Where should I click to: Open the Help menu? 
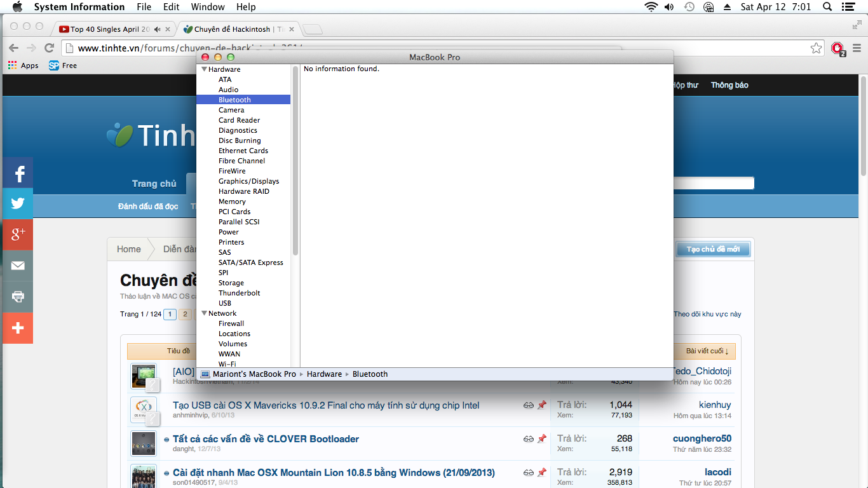[x=246, y=7]
